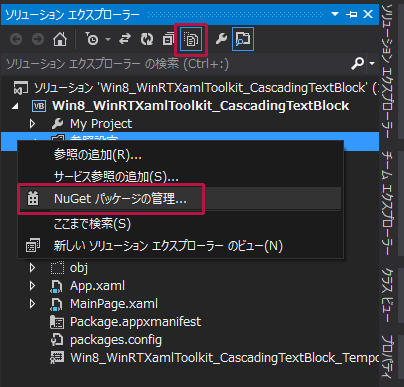
Task: Select App.xaml file
Action: pos(97,286)
